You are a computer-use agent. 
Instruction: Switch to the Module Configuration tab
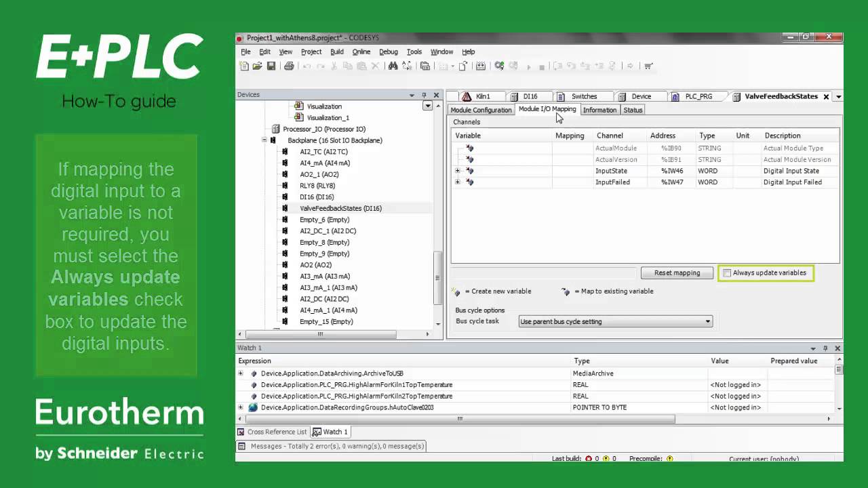point(481,110)
